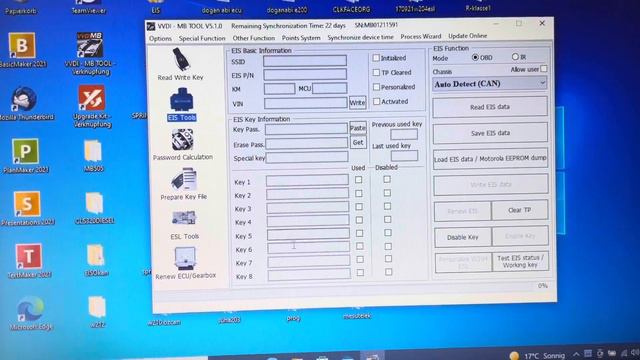Click Test EIS status / Working key
The width and height of the screenshot is (640, 360).
(x=520, y=261)
